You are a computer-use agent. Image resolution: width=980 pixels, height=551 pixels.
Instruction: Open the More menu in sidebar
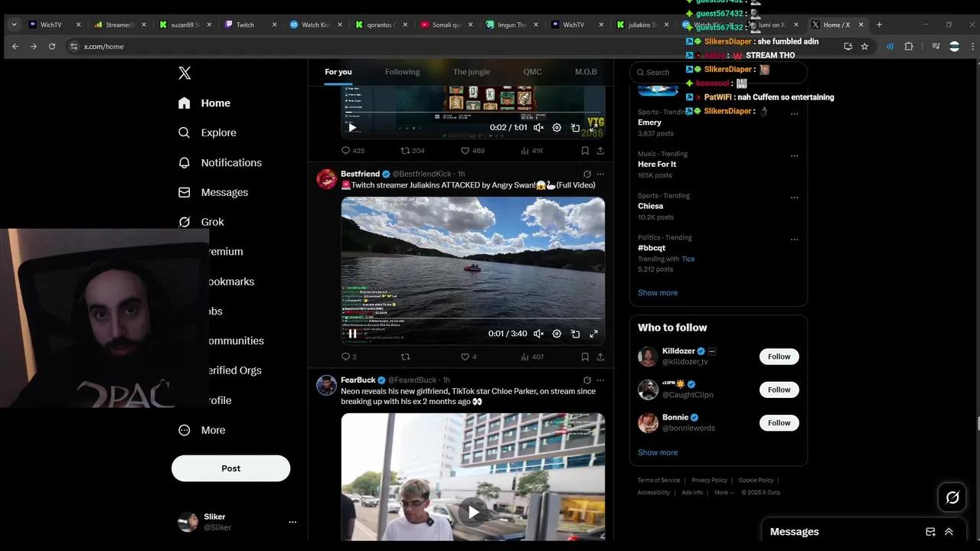click(x=202, y=430)
